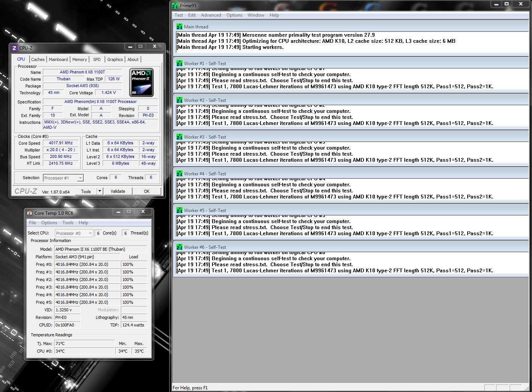Open the Processor #0 dropdown in Core Temp
The height and width of the screenshot is (392, 532).
click(74, 233)
